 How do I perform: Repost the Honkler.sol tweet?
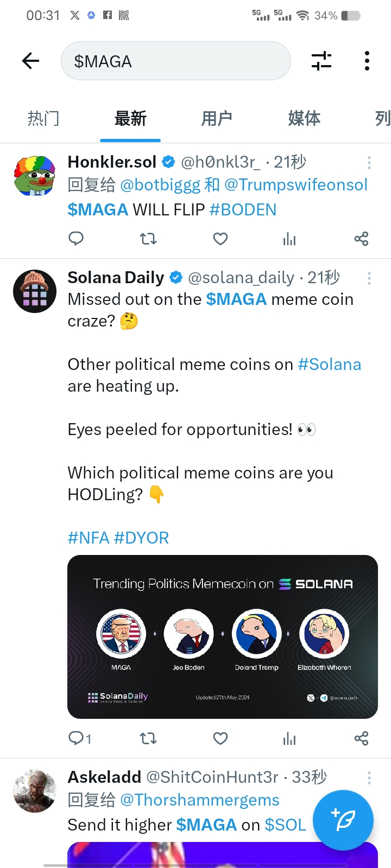(148, 239)
